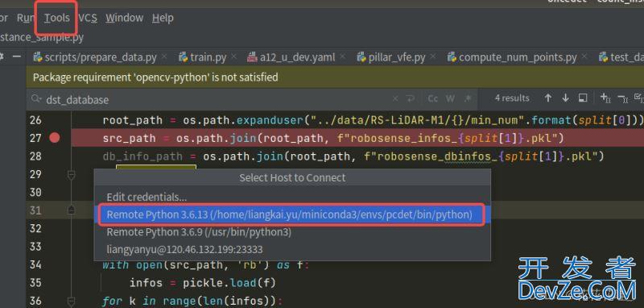The image size is (644, 308).
Task: Toggle Words search option
Action: (x=450, y=98)
